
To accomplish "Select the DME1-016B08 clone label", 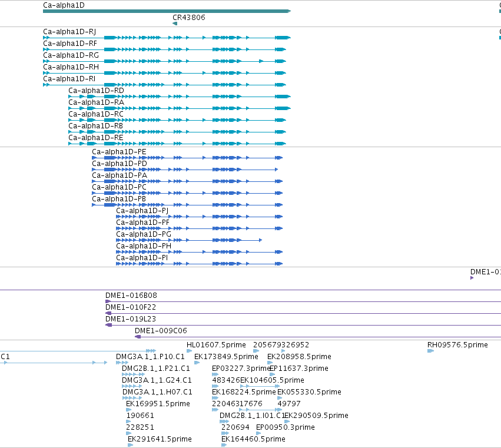I will [x=131, y=296].
